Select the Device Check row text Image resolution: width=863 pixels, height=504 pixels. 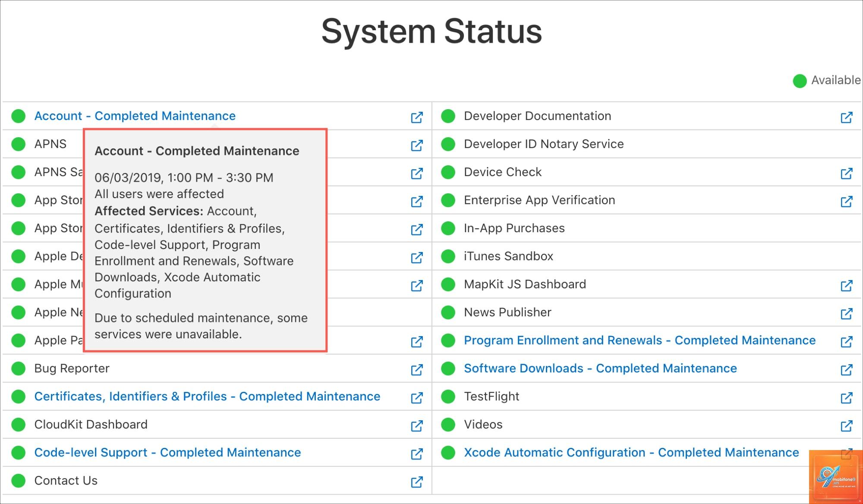click(503, 172)
